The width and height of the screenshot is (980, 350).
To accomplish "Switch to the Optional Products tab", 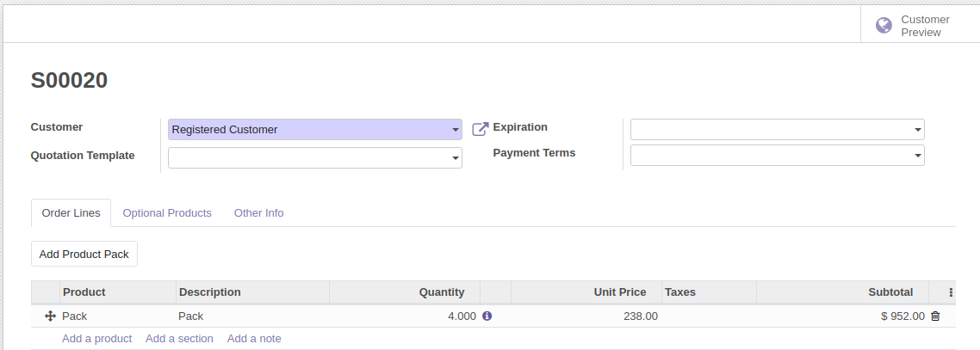I will coord(167,212).
